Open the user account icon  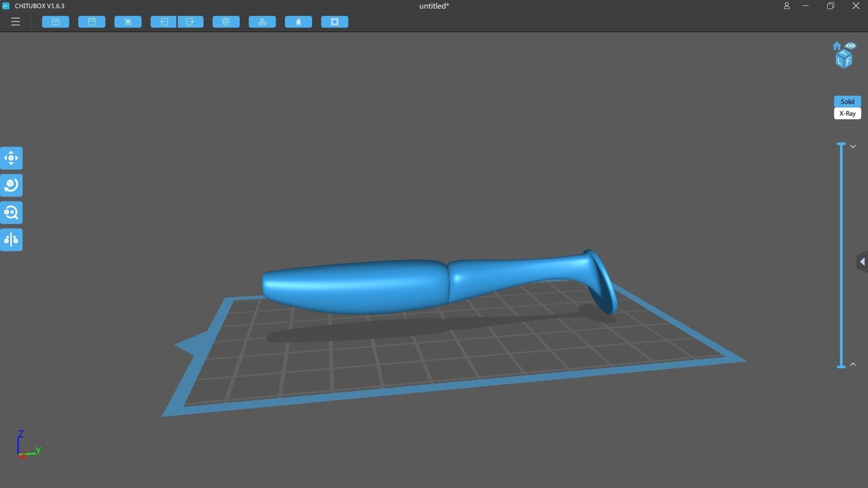pos(787,6)
